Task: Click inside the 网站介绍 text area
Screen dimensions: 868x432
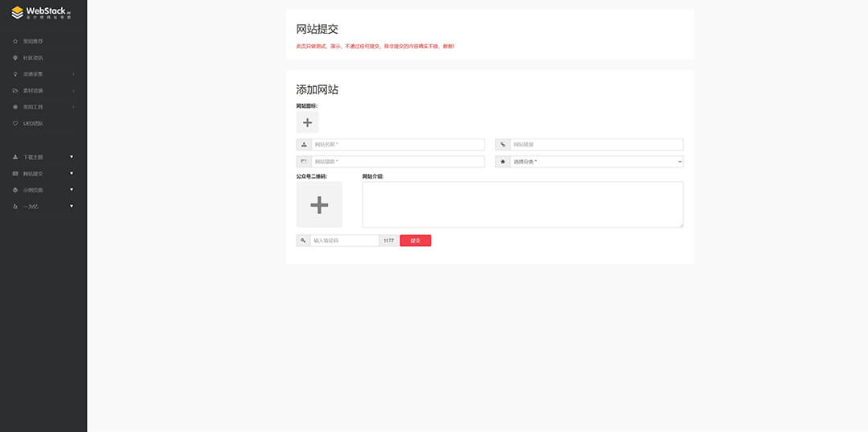Action: [x=522, y=204]
